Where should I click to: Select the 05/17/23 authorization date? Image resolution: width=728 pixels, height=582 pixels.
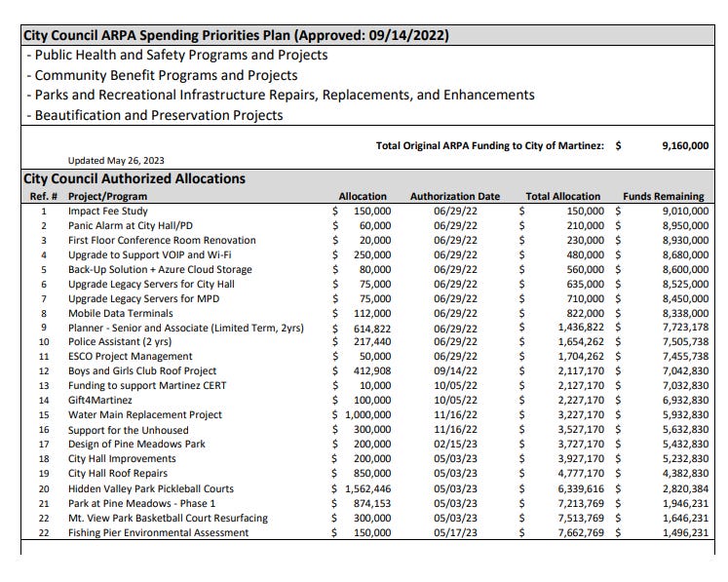pos(455,532)
